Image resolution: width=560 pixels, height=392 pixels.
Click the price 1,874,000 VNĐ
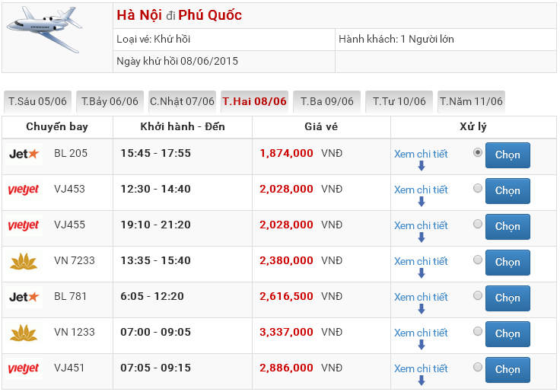pos(301,153)
